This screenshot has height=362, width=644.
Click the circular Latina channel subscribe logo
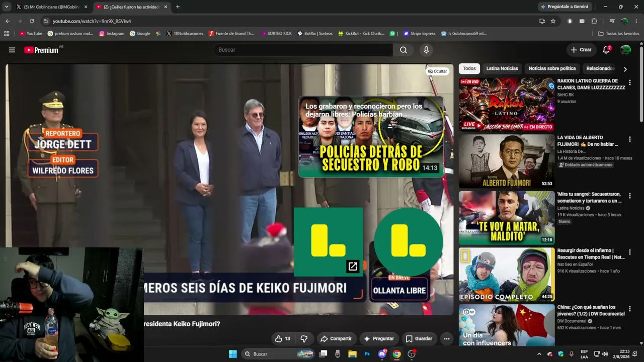click(x=409, y=242)
